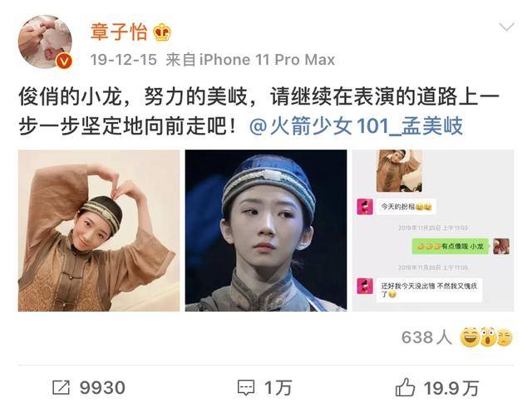Tap the sad emoji reaction
The width and height of the screenshot is (532, 408).
[x=505, y=338]
